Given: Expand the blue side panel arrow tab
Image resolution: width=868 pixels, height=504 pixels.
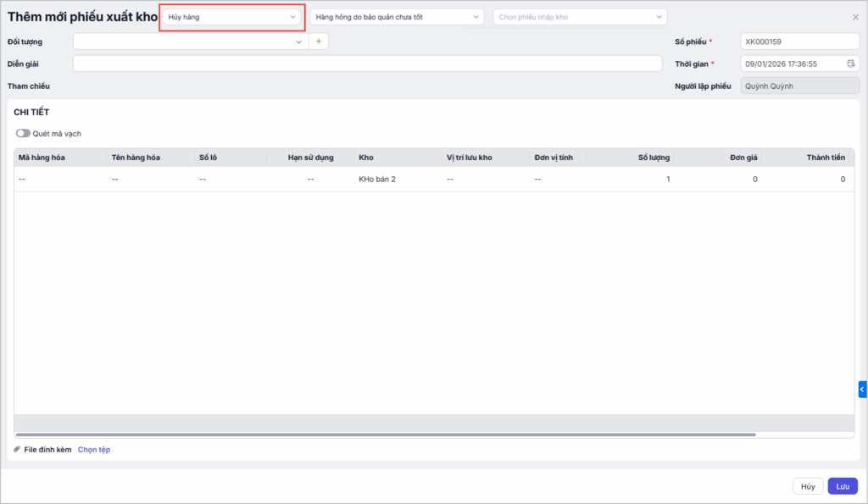Looking at the screenshot, I should click(862, 389).
